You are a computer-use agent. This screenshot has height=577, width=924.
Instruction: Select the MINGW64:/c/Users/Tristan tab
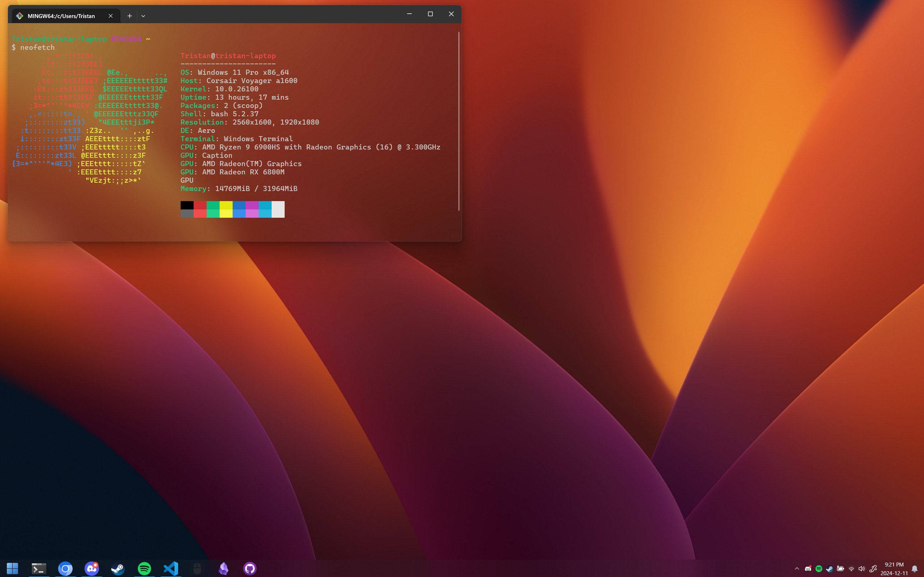point(61,16)
